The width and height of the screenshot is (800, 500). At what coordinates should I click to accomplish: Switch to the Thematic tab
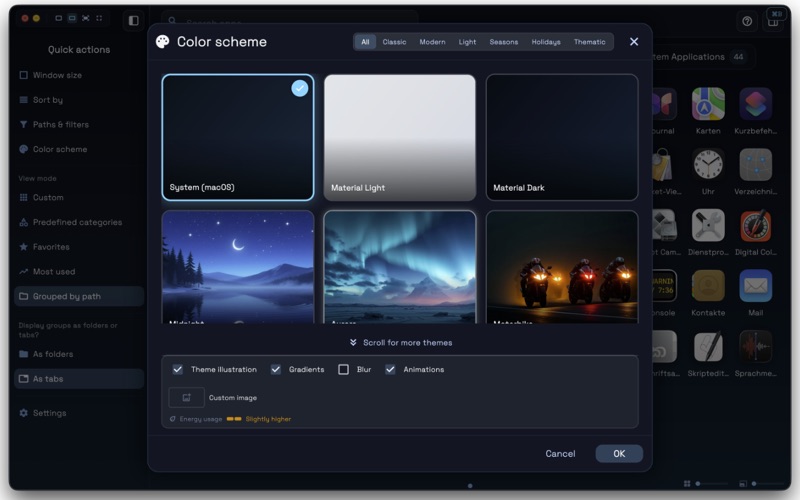pyautogui.click(x=589, y=42)
